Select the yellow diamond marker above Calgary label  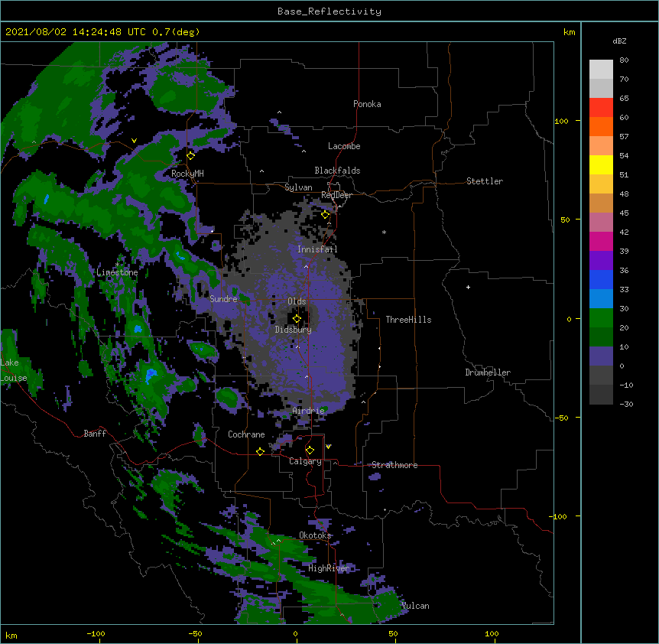coord(310,450)
